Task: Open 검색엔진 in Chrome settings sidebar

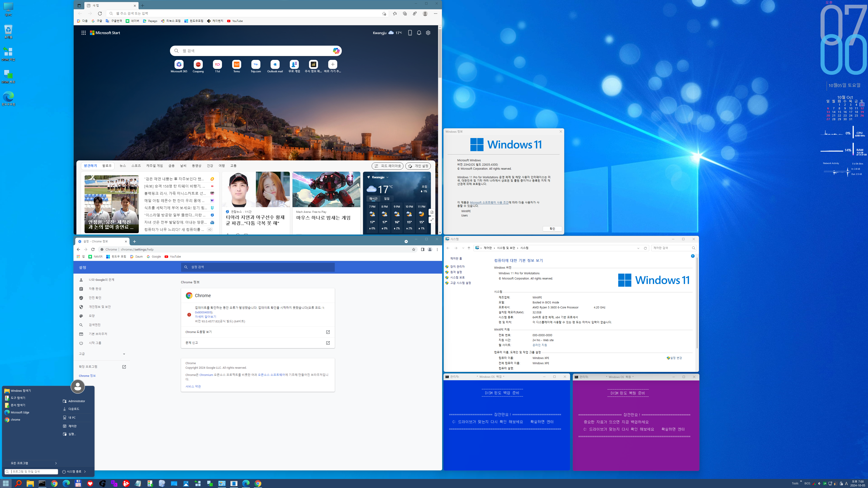Action: coord(95,325)
